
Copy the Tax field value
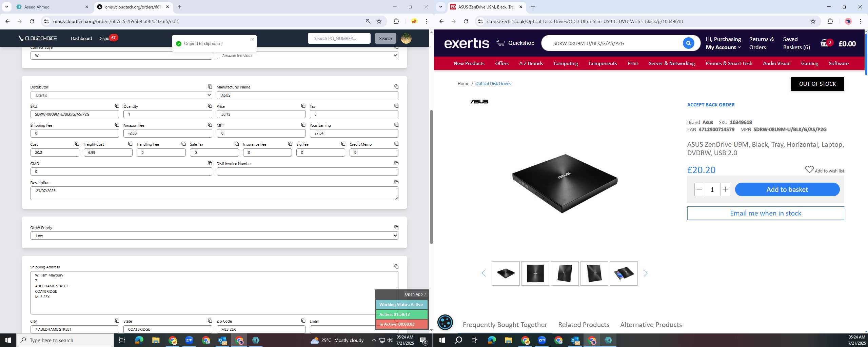point(396,106)
